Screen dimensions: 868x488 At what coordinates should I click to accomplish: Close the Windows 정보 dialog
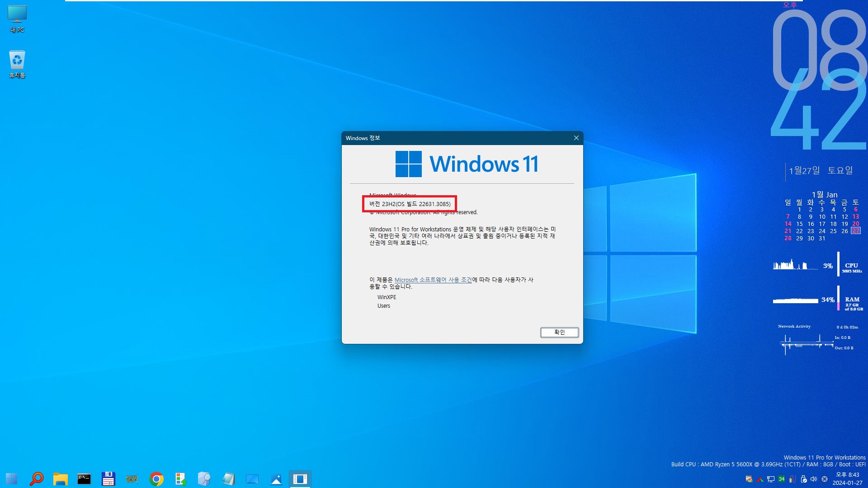pos(576,138)
